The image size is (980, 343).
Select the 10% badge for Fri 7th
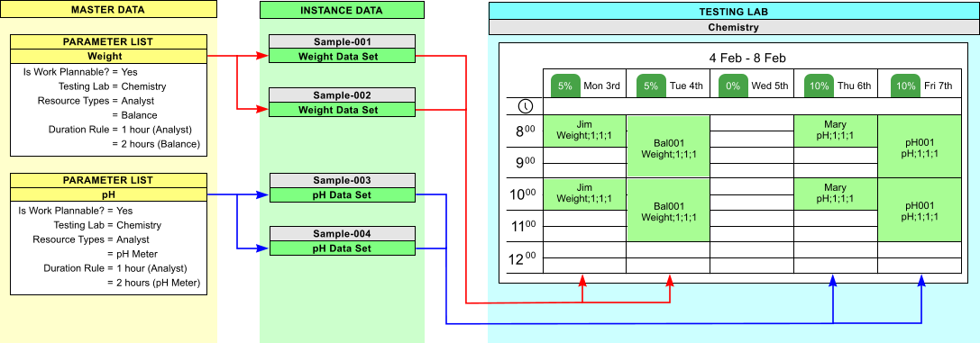point(906,86)
